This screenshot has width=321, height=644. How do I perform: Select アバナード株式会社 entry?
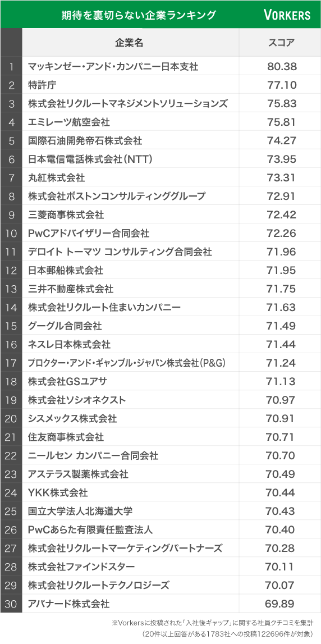click(68, 604)
